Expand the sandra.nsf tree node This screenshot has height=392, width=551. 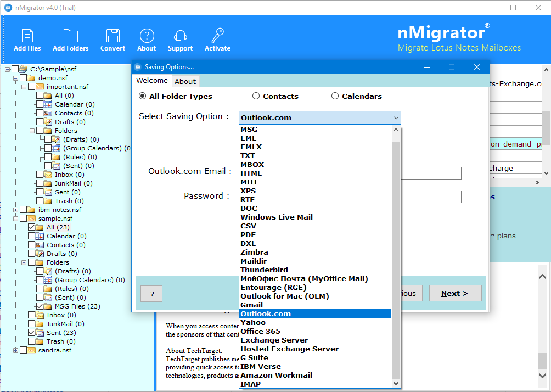(15, 350)
